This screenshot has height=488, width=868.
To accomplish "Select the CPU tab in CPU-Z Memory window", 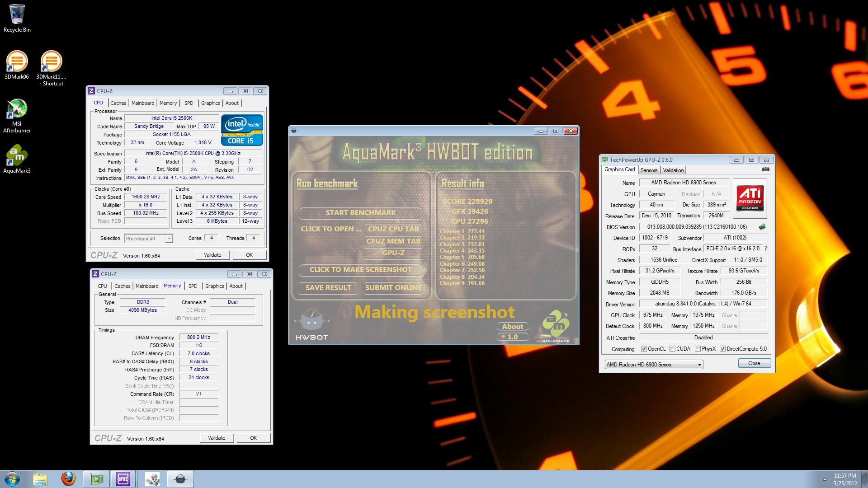I will pos(102,286).
